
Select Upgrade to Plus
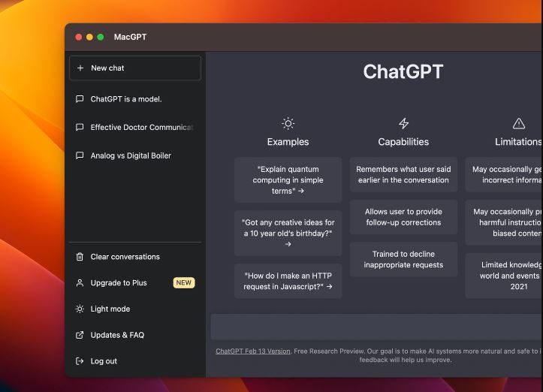(x=135, y=283)
